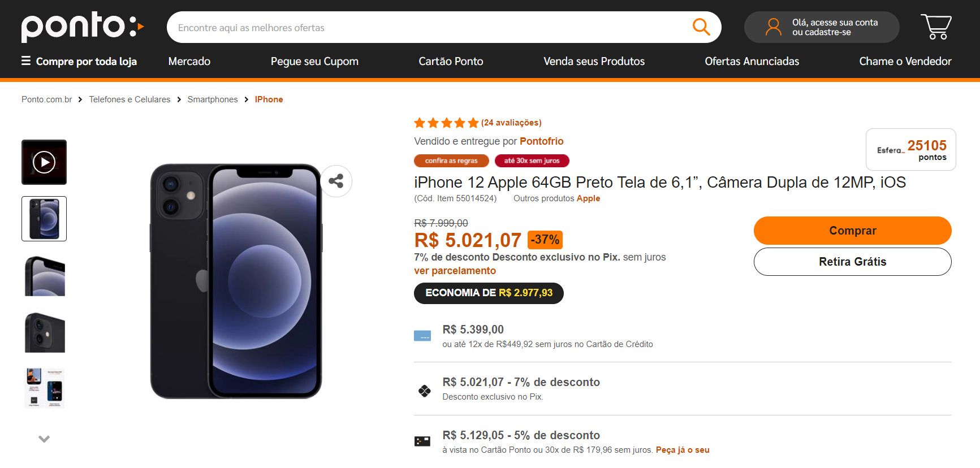Screen dimensions: 980x468
Task: Open Pegue seu Cupom menu item
Action: (314, 61)
